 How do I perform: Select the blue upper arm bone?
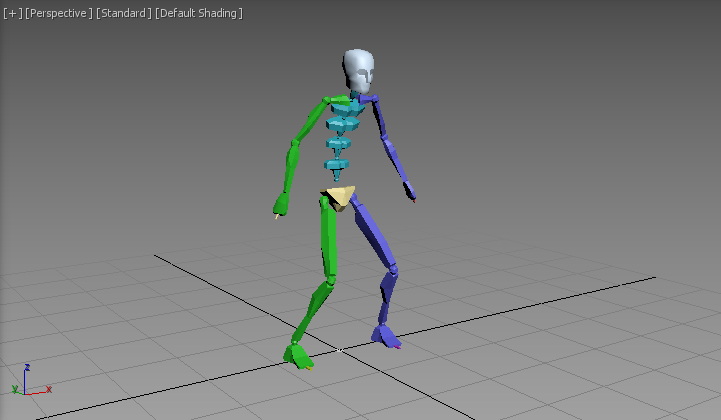(381, 117)
